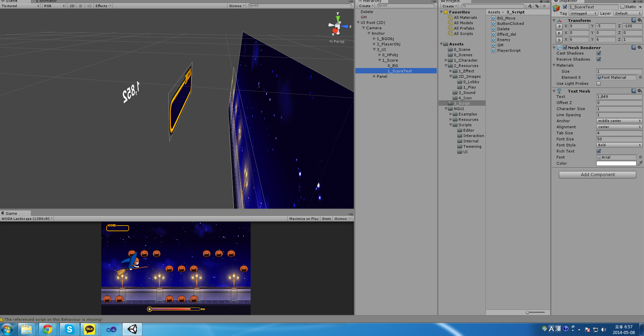Image resolution: width=644 pixels, height=336 pixels.
Task: Click the Transform position P button
Action: click(559, 26)
